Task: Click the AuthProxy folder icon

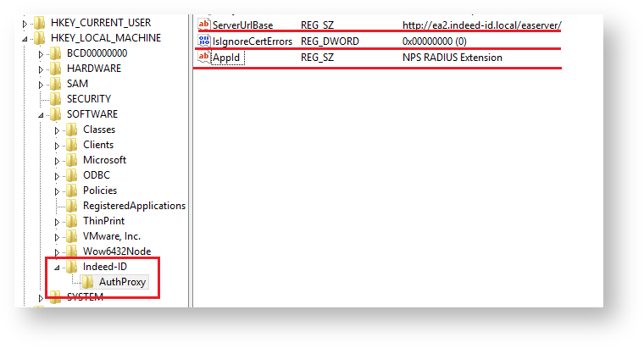Action: (88, 282)
